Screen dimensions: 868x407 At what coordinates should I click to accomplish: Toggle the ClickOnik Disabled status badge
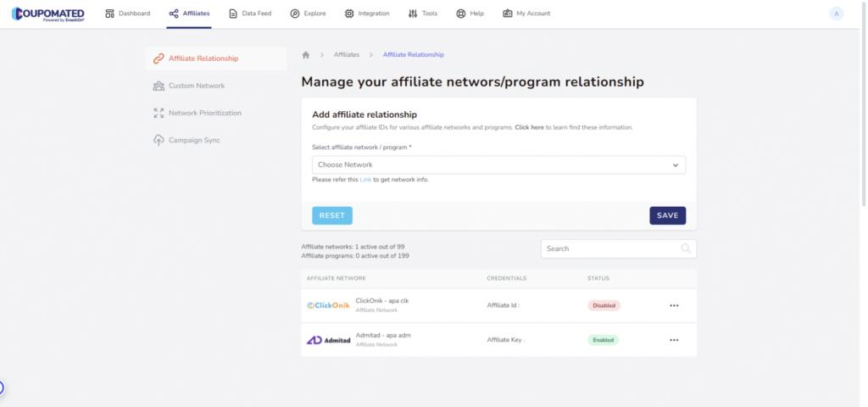coord(604,305)
